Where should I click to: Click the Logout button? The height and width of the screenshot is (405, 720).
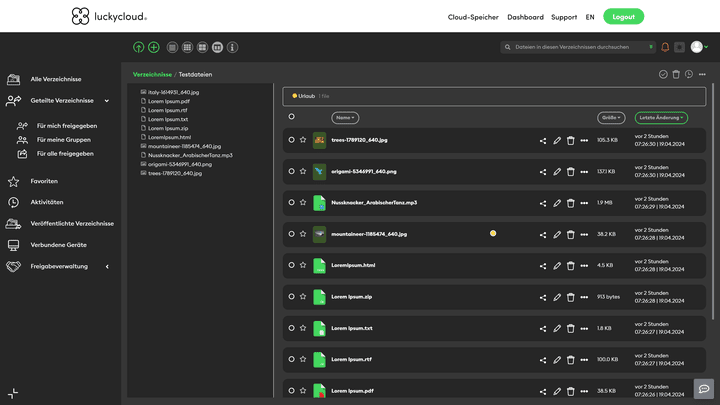click(x=623, y=17)
